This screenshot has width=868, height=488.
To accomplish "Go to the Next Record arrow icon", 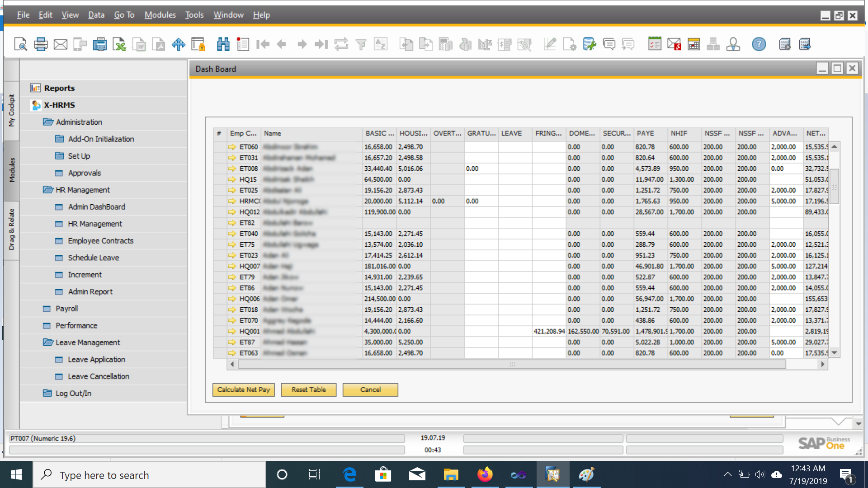I will (302, 44).
